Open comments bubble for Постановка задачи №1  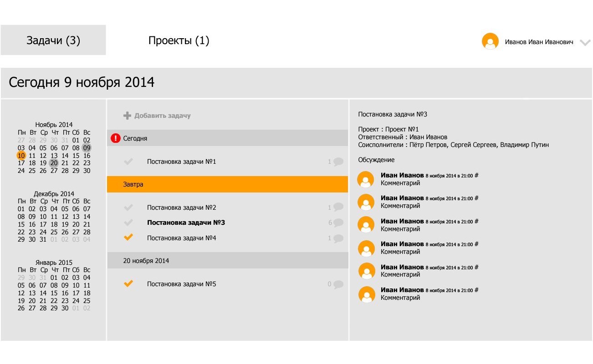coord(338,162)
